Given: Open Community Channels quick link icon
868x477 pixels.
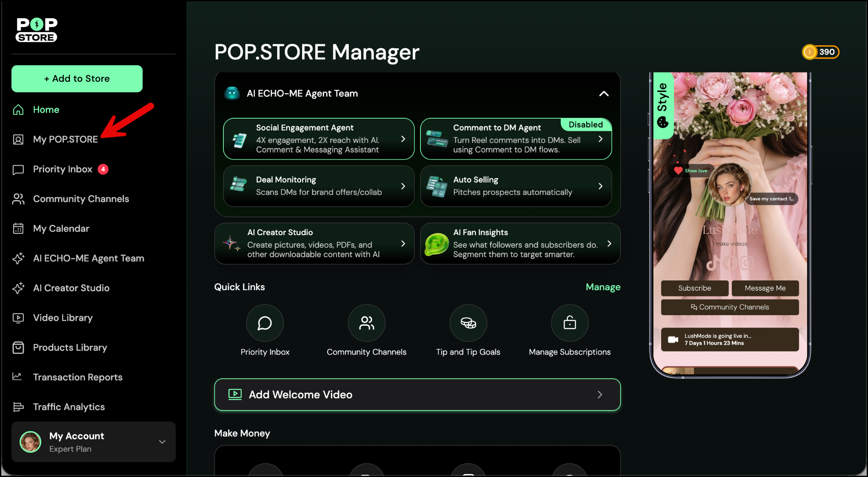Looking at the screenshot, I should 366,323.
